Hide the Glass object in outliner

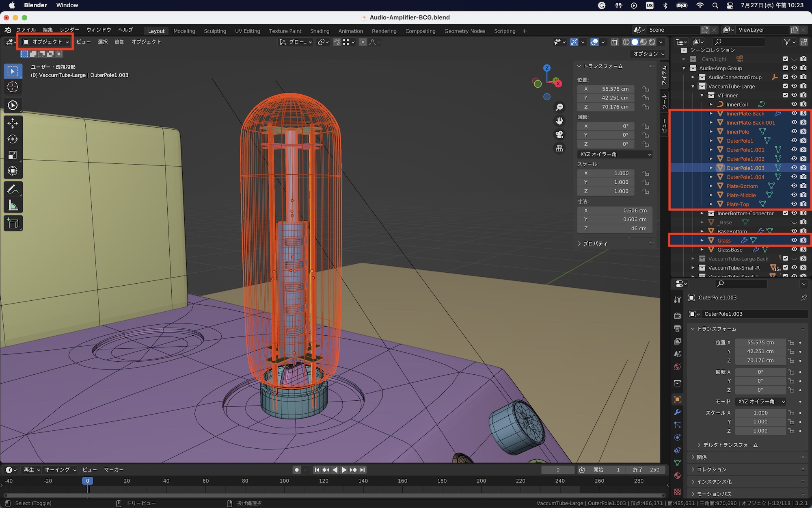tap(794, 240)
